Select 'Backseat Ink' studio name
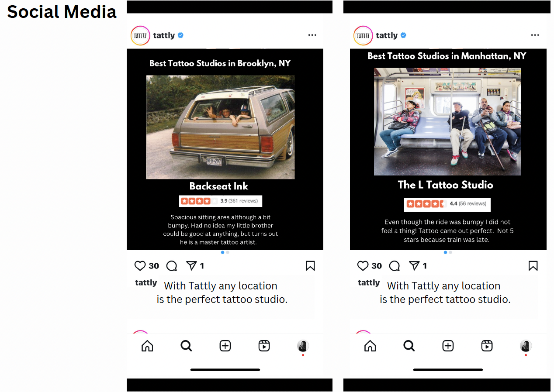This screenshot has width=554, height=392. pos(219,186)
